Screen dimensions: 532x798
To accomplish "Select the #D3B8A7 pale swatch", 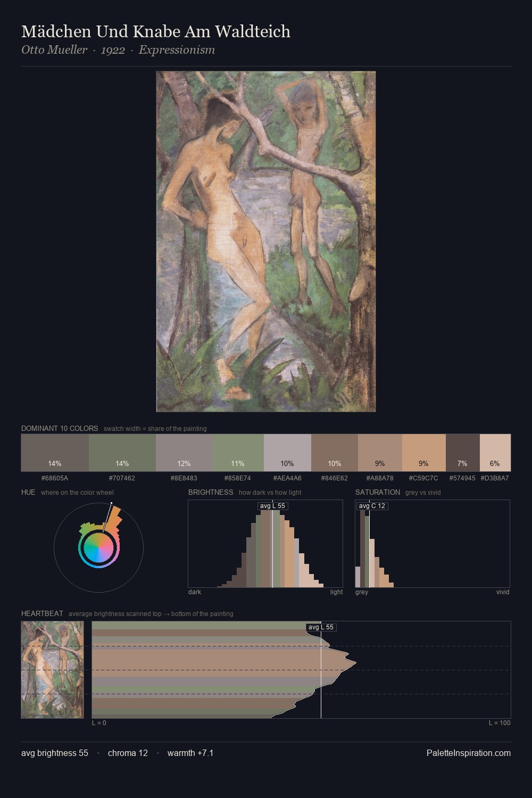I will click(x=495, y=453).
